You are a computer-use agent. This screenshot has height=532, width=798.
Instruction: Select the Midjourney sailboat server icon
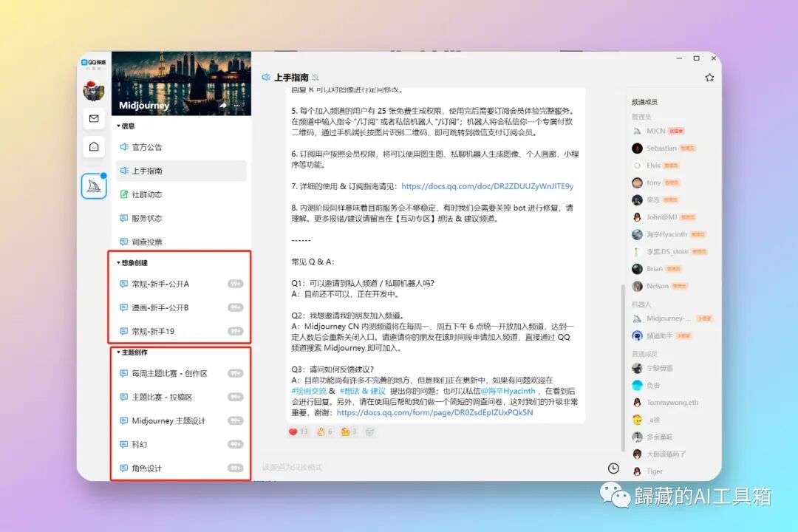click(94, 186)
